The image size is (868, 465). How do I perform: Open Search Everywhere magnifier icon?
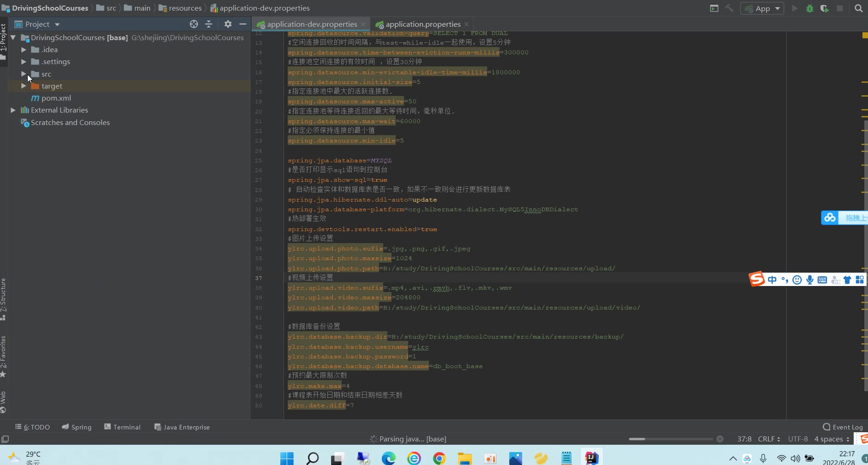coord(858,8)
